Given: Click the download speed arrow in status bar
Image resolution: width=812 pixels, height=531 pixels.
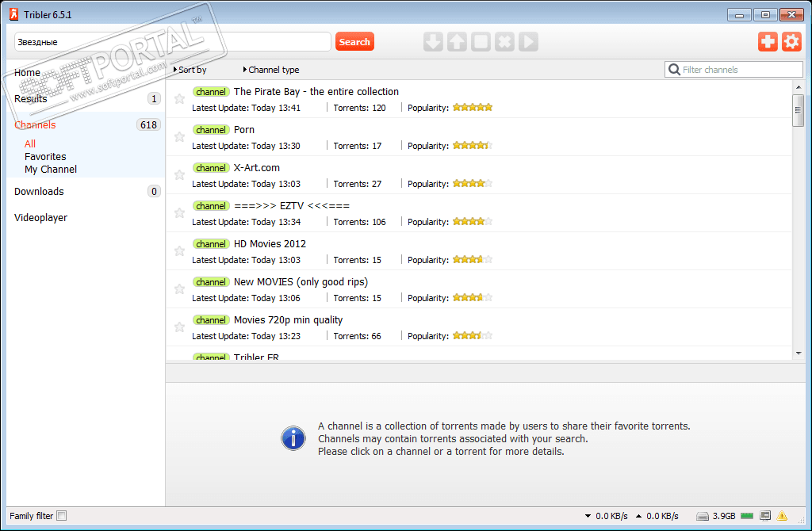Looking at the screenshot, I should 588,516.
